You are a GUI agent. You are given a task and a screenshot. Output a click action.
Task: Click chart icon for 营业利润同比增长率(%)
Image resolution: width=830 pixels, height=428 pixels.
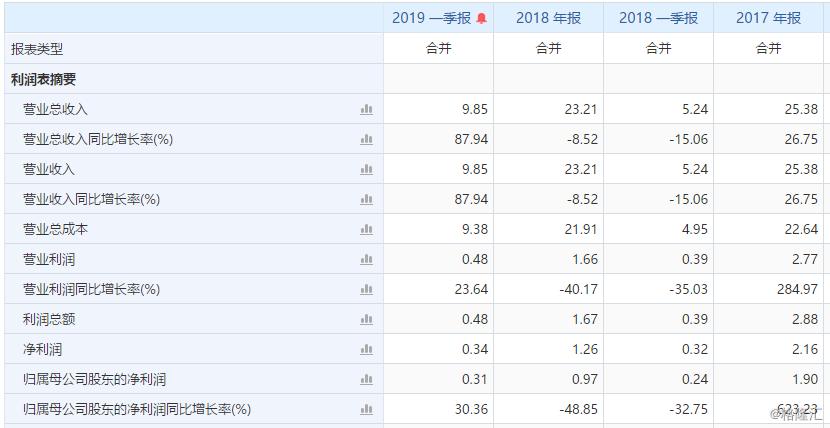pos(366,289)
